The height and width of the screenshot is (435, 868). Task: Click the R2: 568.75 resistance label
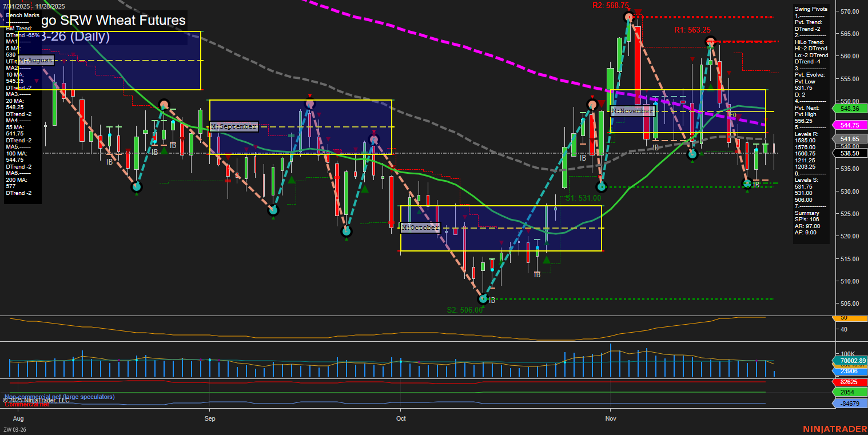(x=611, y=5)
